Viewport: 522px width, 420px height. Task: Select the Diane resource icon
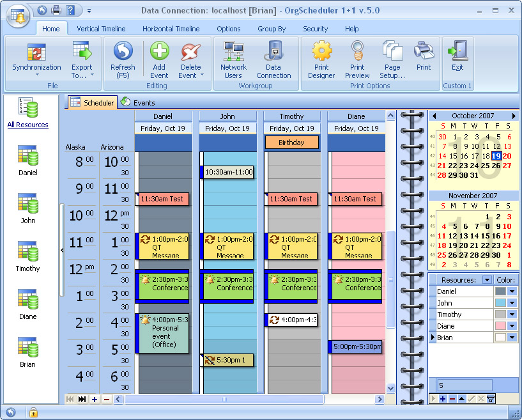pyautogui.click(x=28, y=299)
